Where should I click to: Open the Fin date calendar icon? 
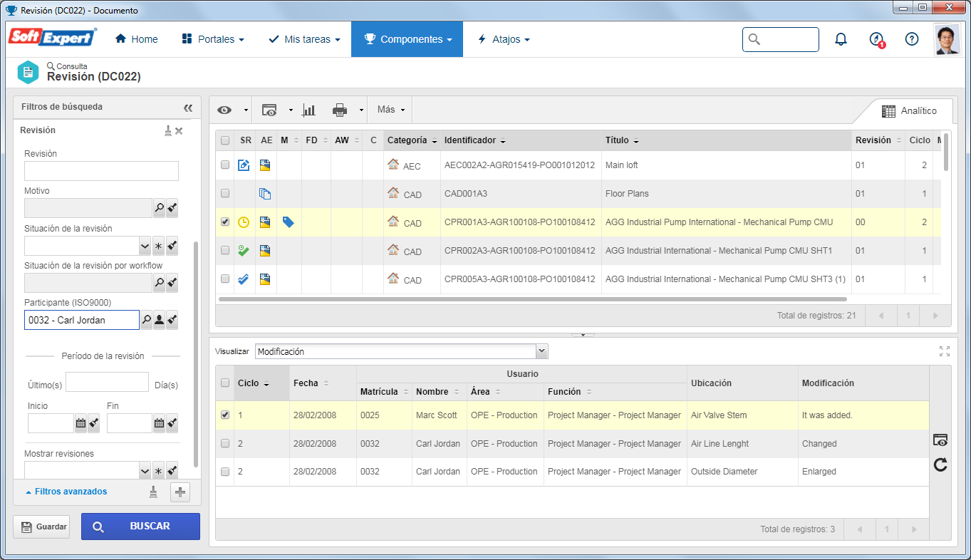click(x=160, y=423)
